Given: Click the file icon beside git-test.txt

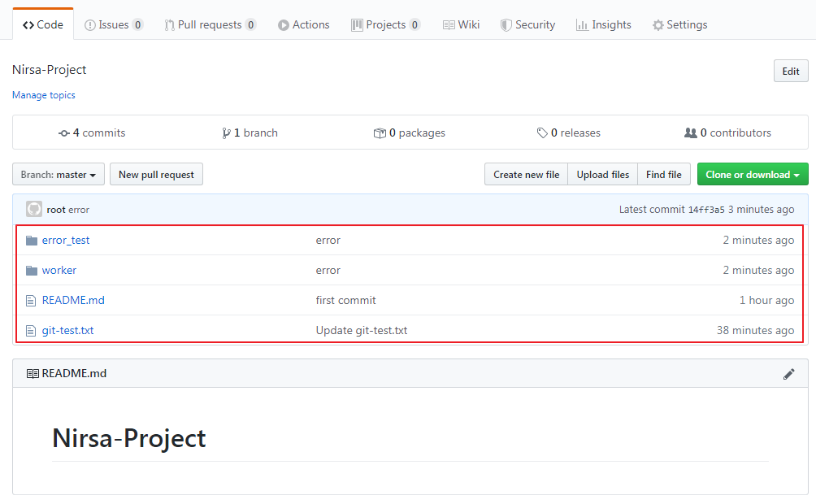Looking at the screenshot, I should (32, 330).
